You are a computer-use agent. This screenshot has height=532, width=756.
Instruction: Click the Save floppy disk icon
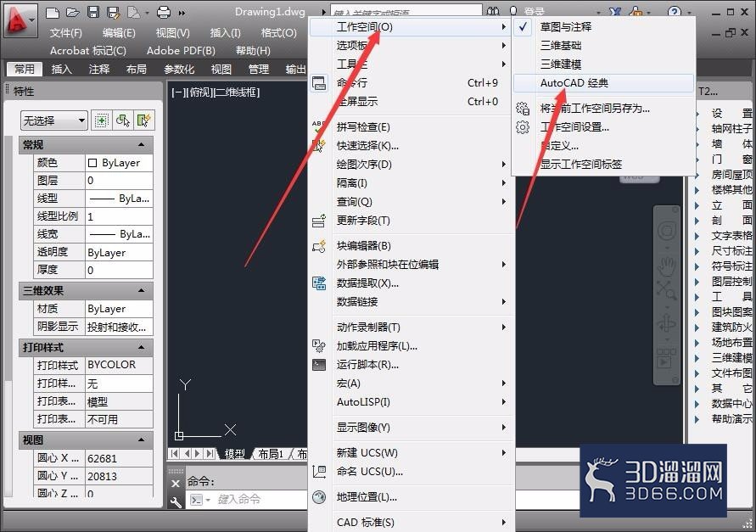[x=93, y=13]
